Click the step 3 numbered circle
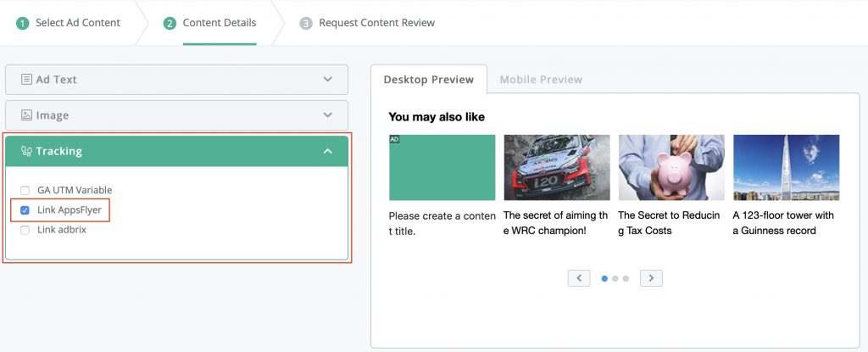Viewport: 868px width, 352px height. (305, 23)
